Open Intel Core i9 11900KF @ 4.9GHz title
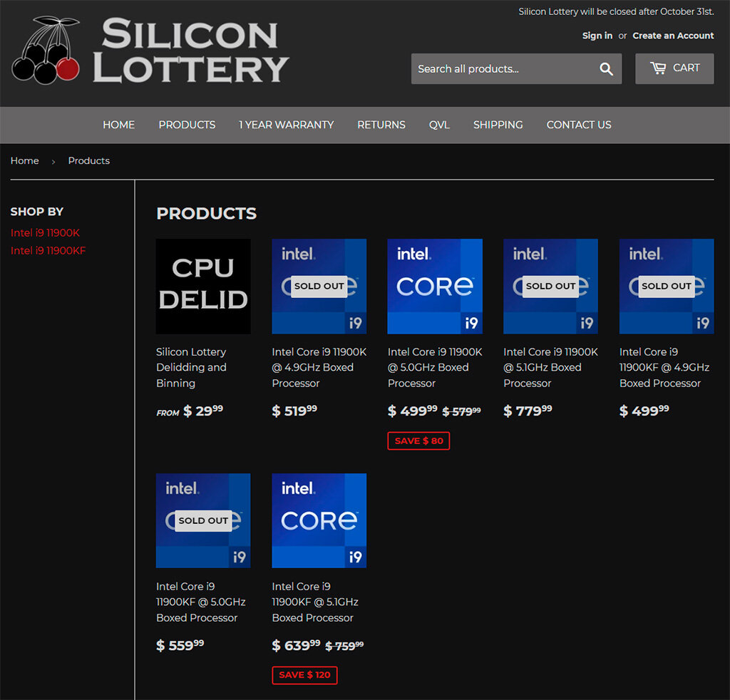The height and width of the screenshot is (700, 730). point(664,367)
